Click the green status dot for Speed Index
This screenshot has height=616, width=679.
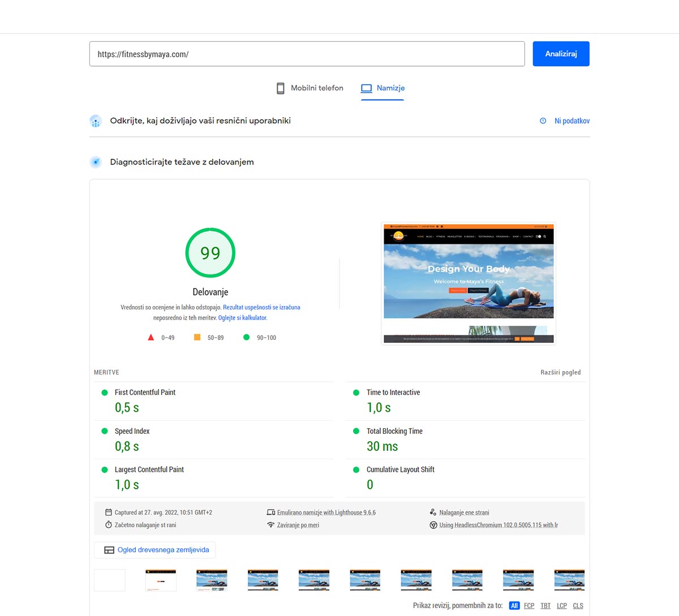pyautogui.click(x=104, y=431)
